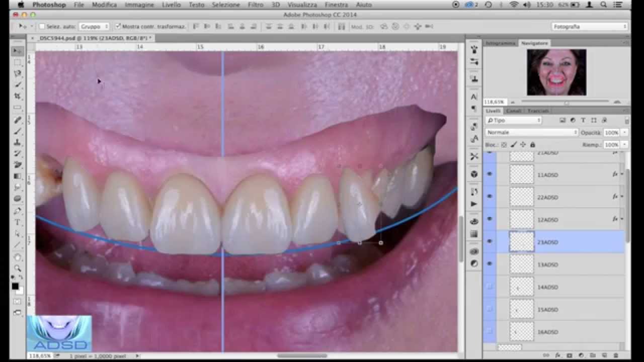Image resolution: width=644 pixels, height=362 pixels.
Task: Select the Type tool
Action: [17, 222]
